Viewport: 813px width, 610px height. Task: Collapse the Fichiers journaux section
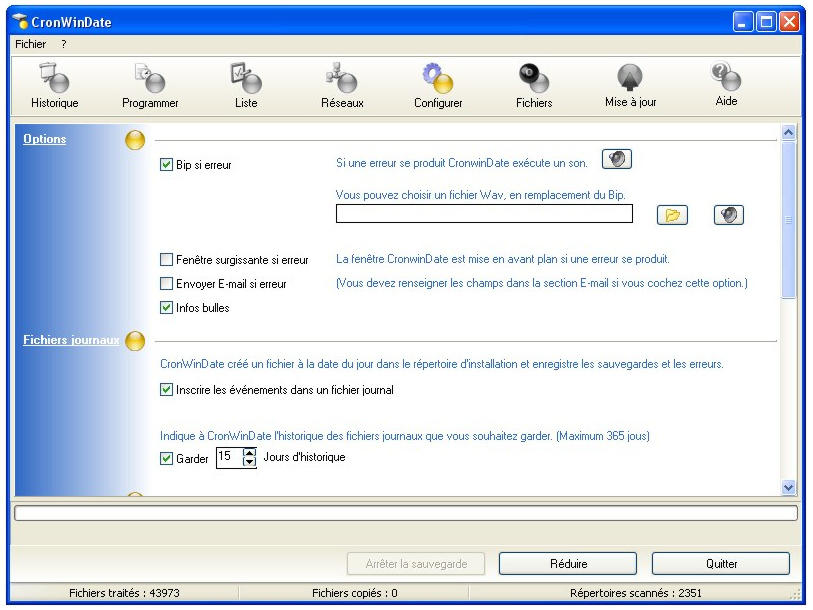coord(134,341)
